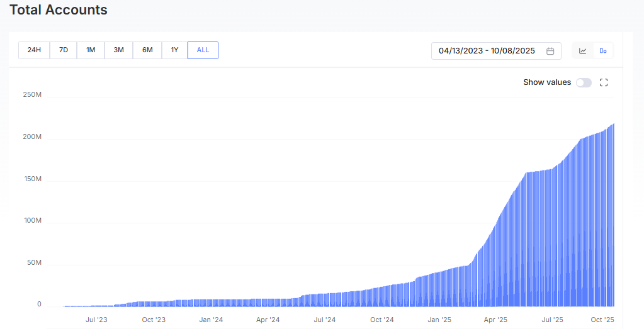This screenshot has width=644, height=329.
Task: Click the Apr '25 x-axis label
Action: click(x=494, y=320)
